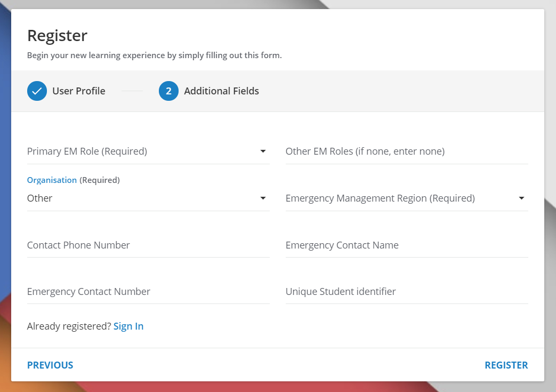Click into the Contact Phone Number field

148,245
